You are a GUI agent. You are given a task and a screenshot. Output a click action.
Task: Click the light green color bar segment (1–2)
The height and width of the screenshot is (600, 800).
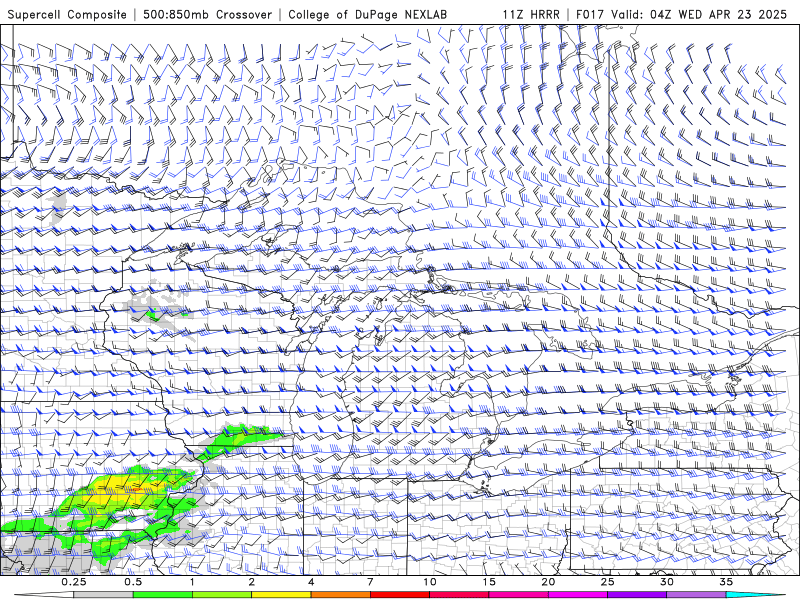pos(222,595)
